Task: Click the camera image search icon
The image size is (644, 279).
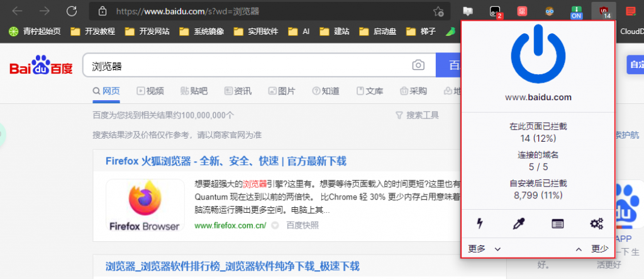Action: [x=418, y=65]
